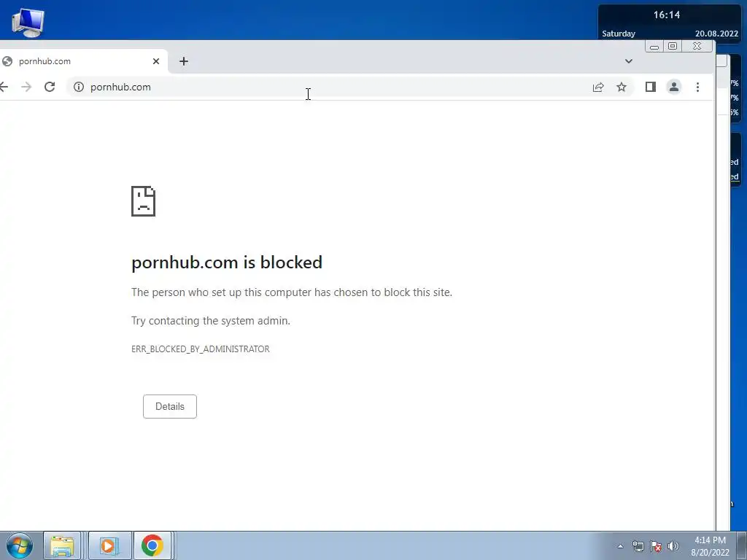Click the sad page error icon

144,201
